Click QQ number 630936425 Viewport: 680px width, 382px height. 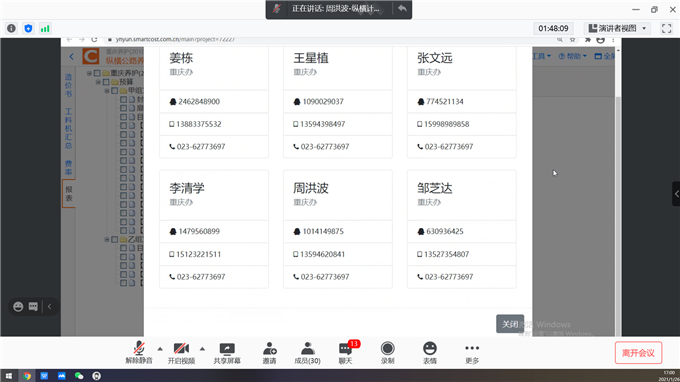tap(445, 232)
